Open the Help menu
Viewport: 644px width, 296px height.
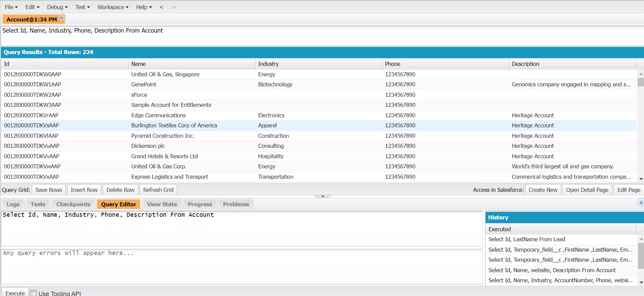(144, 7)
